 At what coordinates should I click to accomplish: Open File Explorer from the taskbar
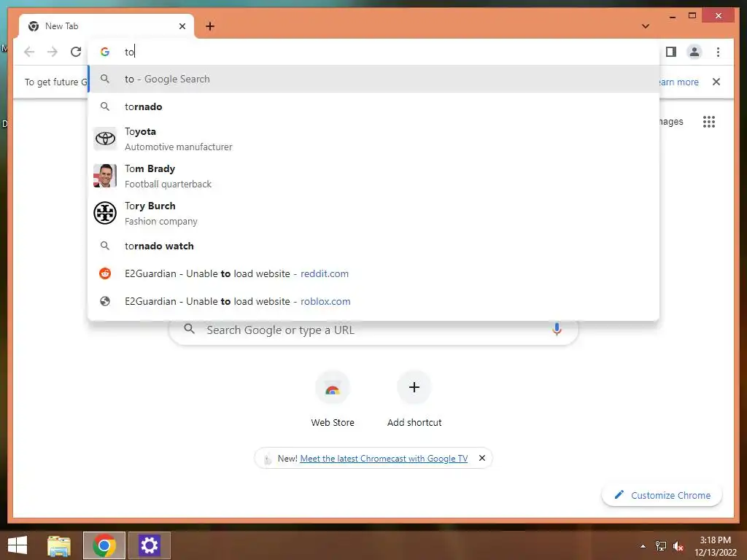coord(59,545)
